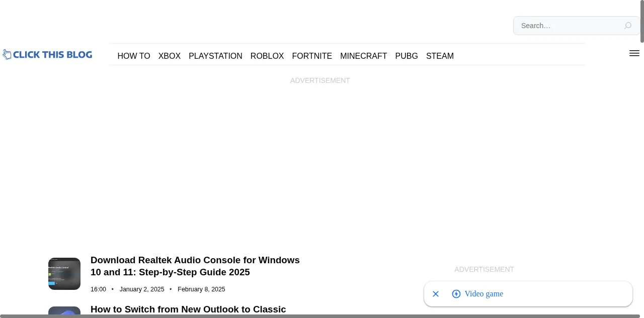
Task: Navigate to MINECRAFT section
Action: (x=364, y=56)
